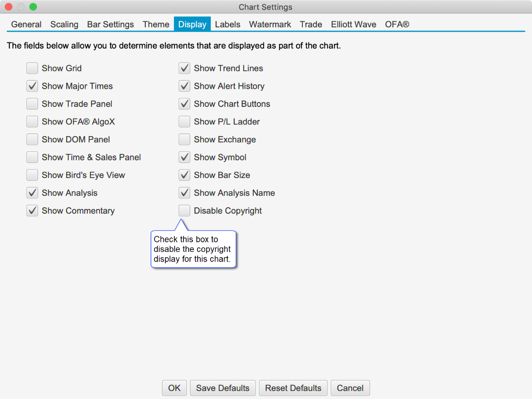Open the Bar Settings tab
Viewport: 532px width, 399px height.
tap(110, 25)
